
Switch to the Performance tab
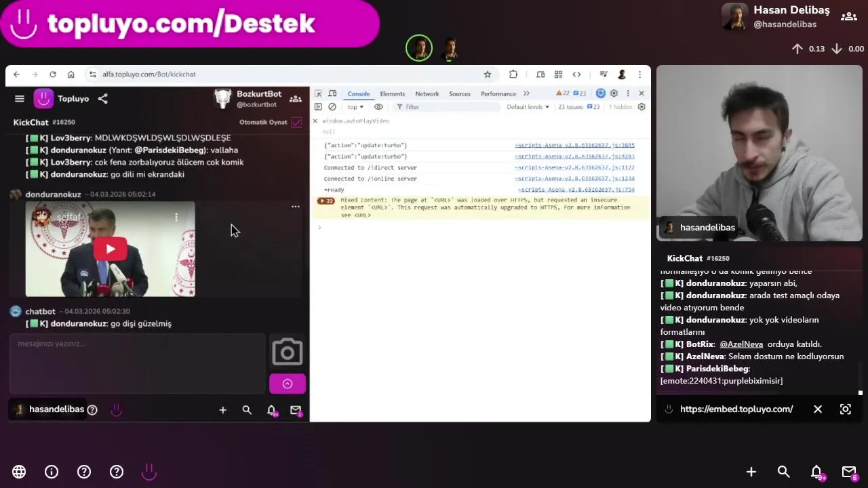498,94
